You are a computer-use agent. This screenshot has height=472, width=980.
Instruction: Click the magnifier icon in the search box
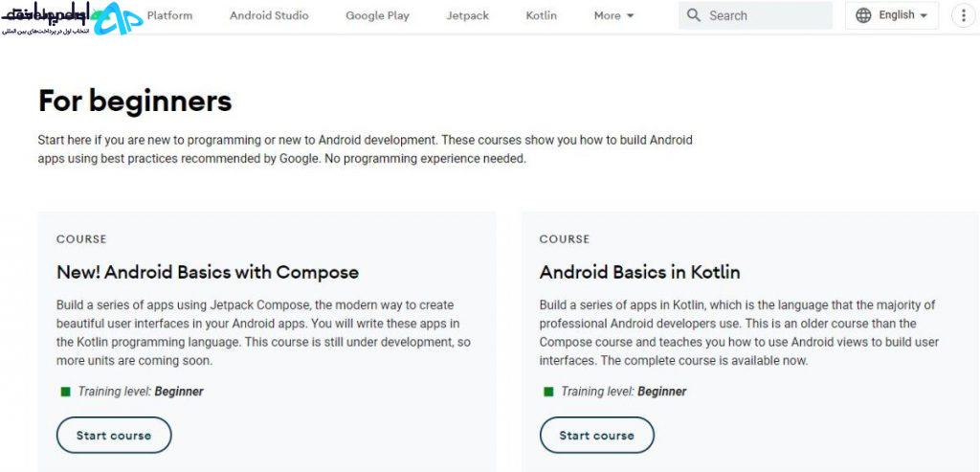click(x=693, y=15)
